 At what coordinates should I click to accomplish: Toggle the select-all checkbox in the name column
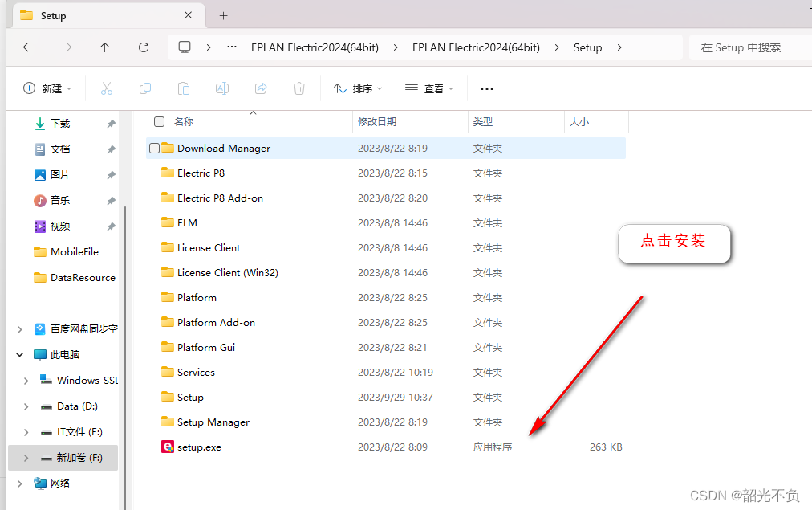tap(158, 121)
